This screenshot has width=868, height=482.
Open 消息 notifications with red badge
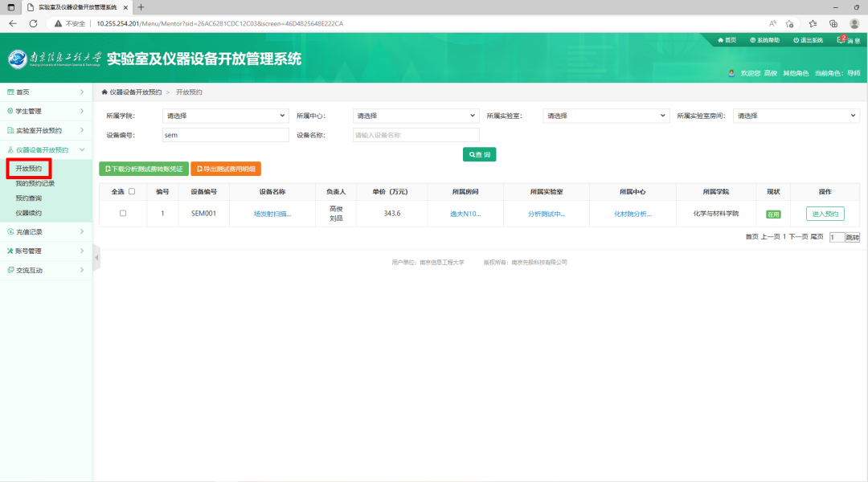pos(848,40)
